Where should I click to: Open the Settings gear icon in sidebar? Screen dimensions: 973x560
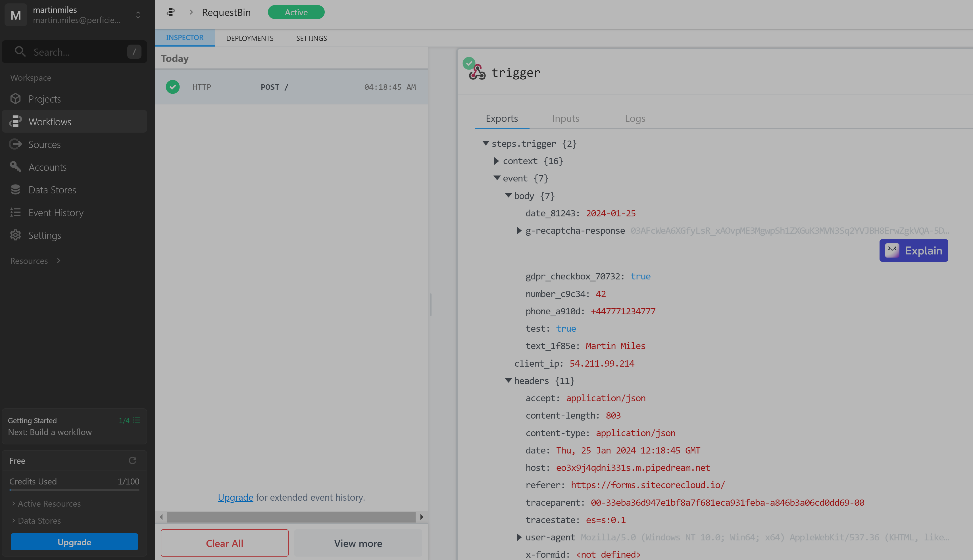point(15,235)
